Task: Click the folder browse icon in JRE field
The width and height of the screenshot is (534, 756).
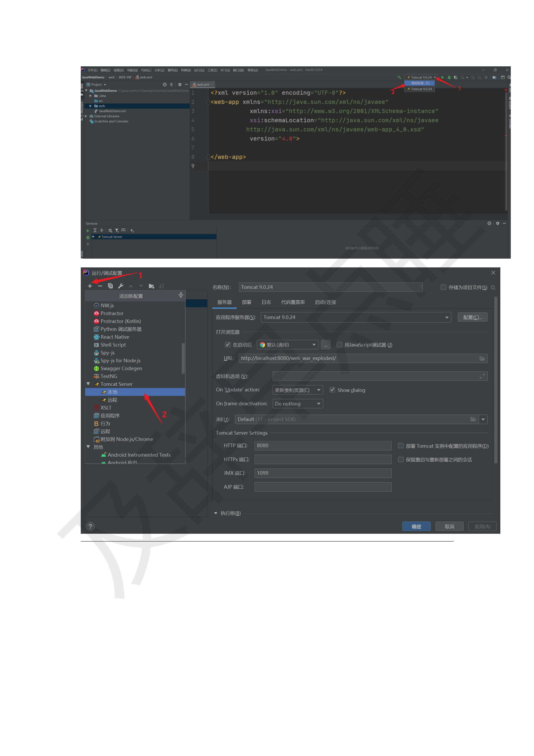Action: click(473, 419)
